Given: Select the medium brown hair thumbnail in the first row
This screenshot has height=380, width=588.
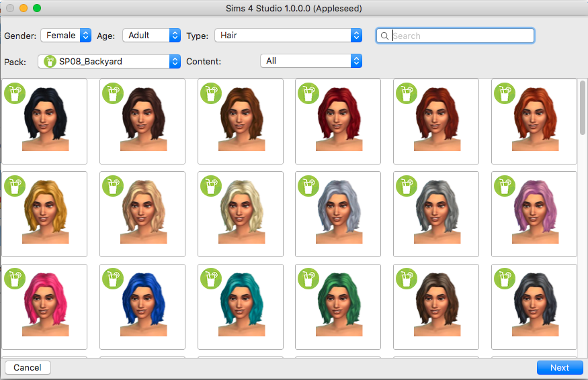Looking at the screenshot, I should pos(241,122).
